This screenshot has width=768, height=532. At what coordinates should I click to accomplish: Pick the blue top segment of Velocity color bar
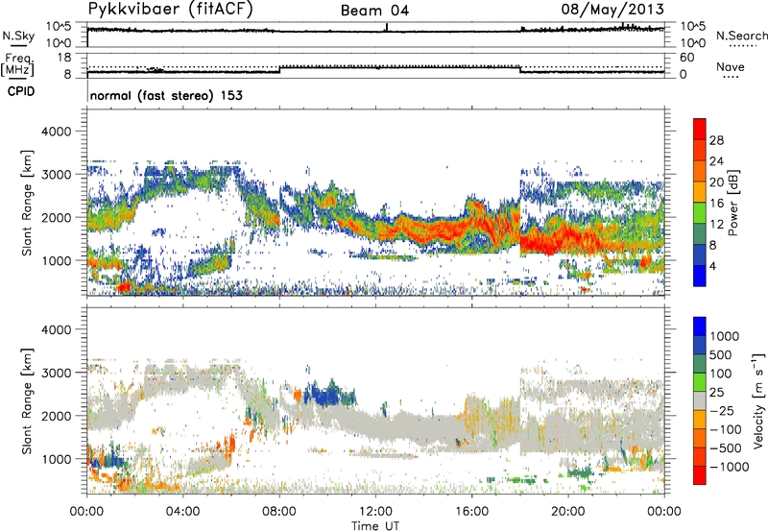click(x=700, y=326)
